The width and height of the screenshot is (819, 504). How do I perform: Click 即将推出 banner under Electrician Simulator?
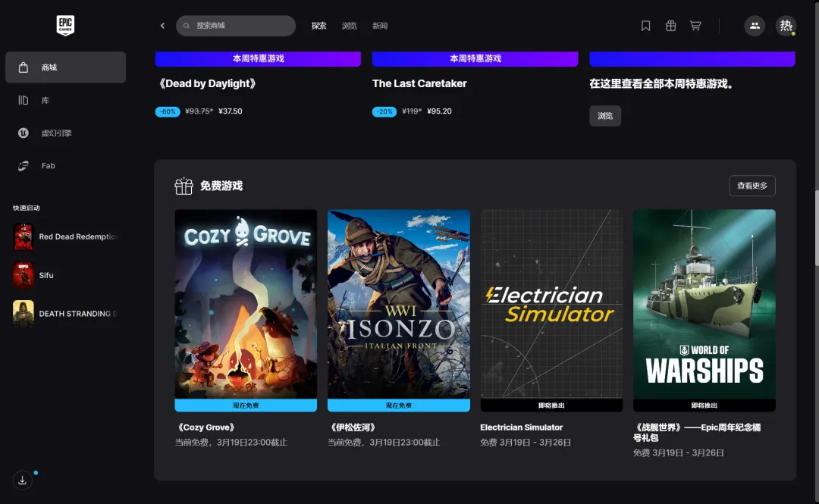point(551,405)
